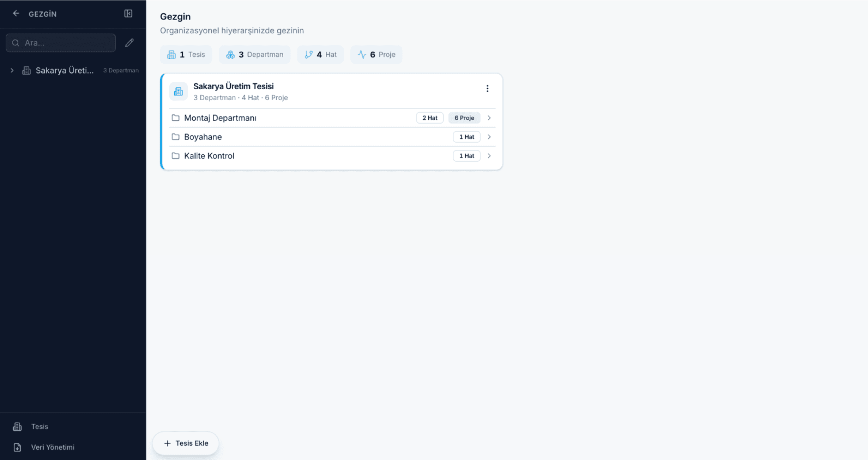Image resolution: width=868 pixels, height=460 pixels.
Task: Expand the Sakarya Üreti... tree node
Action: pyautogui.click(x=12, y=70)
